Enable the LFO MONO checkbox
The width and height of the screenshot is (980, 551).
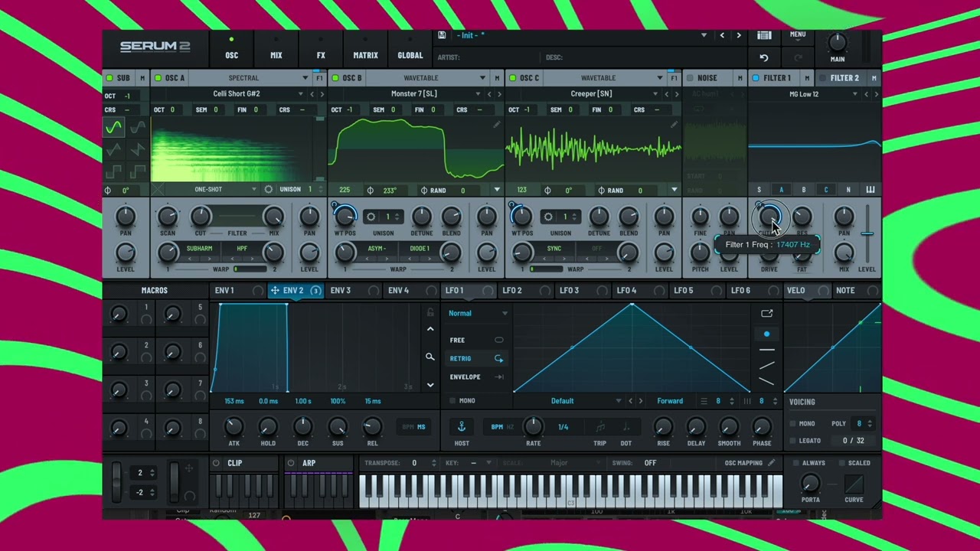point(452,401)
